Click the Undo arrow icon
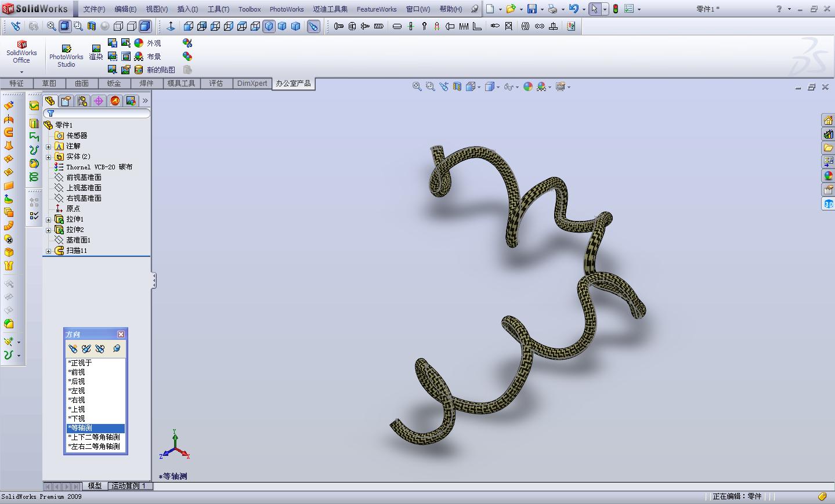 573,9
